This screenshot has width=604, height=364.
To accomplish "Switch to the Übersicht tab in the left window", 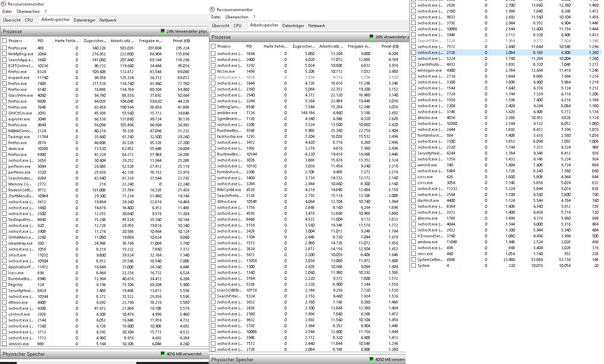I will (12, 20).
